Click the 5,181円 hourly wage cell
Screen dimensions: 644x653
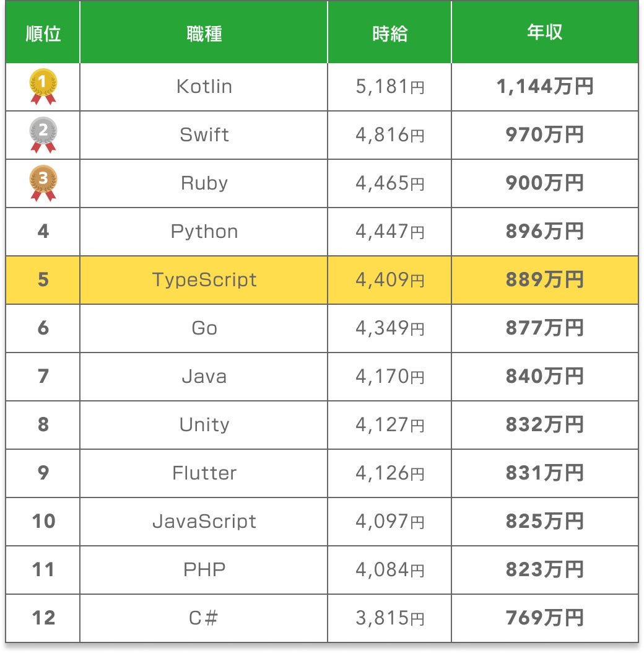(x=389, y=87)
